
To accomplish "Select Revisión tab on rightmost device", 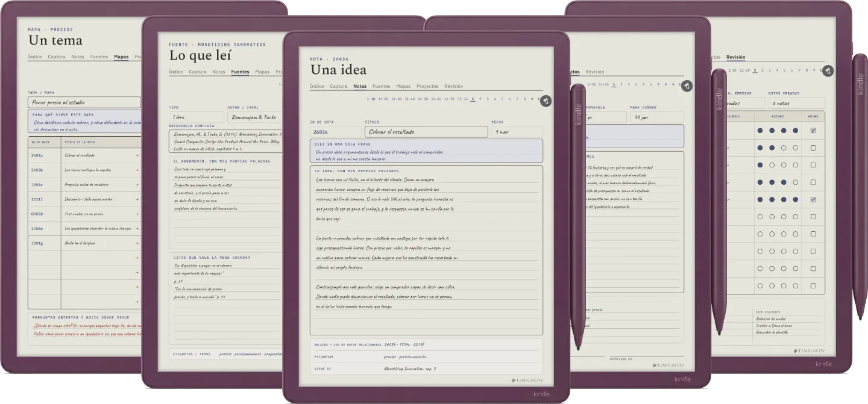I will tap(735, 57).
